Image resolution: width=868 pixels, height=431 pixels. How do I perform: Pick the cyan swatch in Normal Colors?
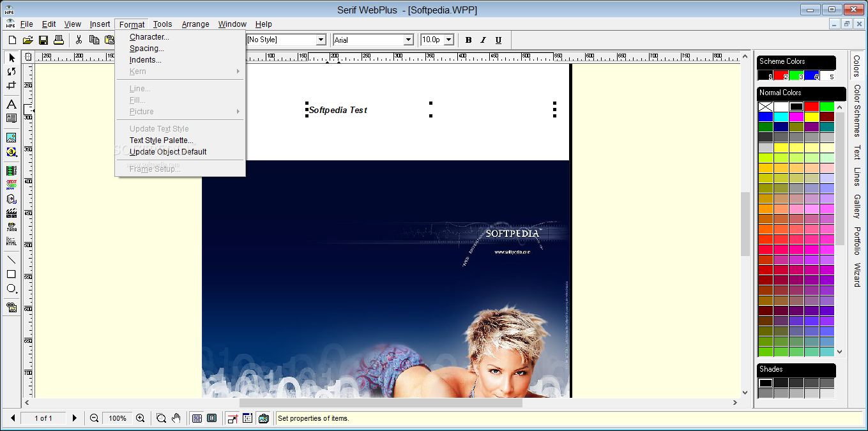click(x=780, y=117)
